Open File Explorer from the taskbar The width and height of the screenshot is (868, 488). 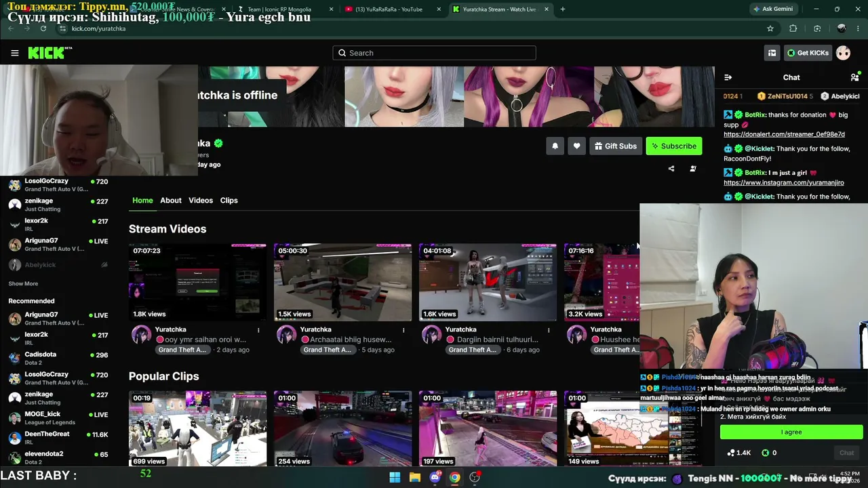pos(414,477)
